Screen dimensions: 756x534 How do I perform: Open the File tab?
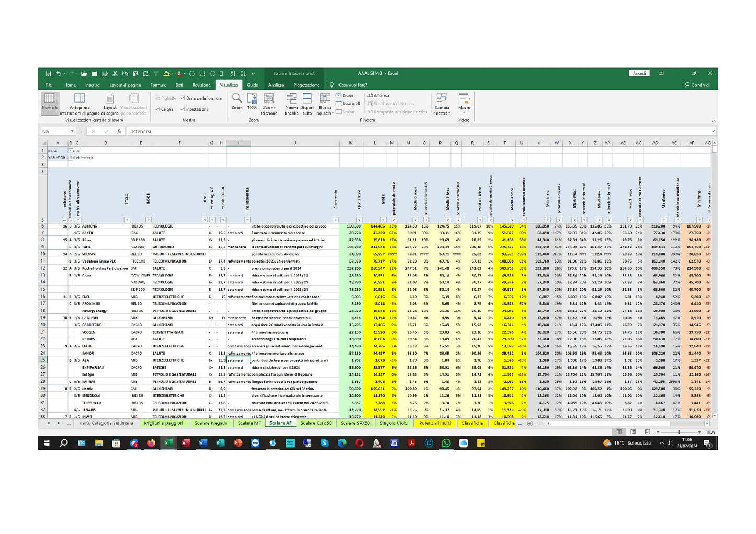pyautogui.click(x=49, y=85)
